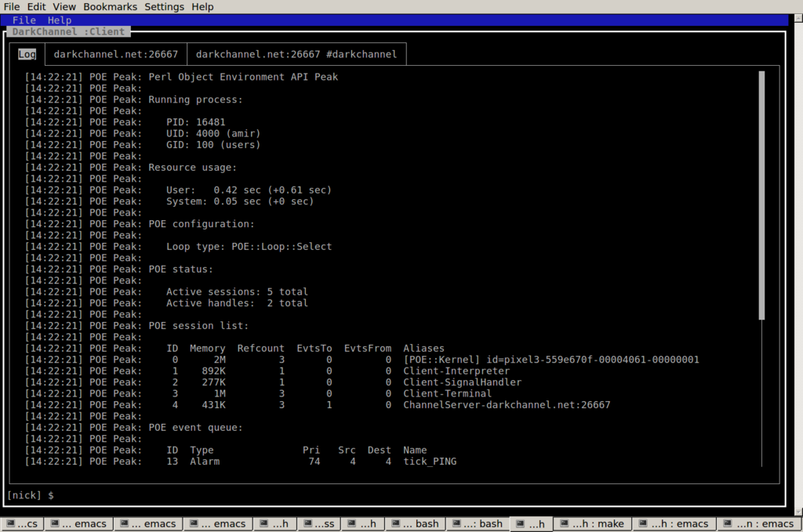803x532 pixels.
Task: Open File menu in the blue DarkChannel bar
Action: point(24,20)
